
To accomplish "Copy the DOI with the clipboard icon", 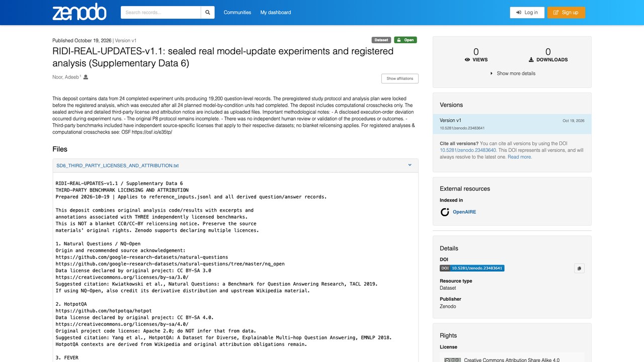I will [x=579, y=268].
